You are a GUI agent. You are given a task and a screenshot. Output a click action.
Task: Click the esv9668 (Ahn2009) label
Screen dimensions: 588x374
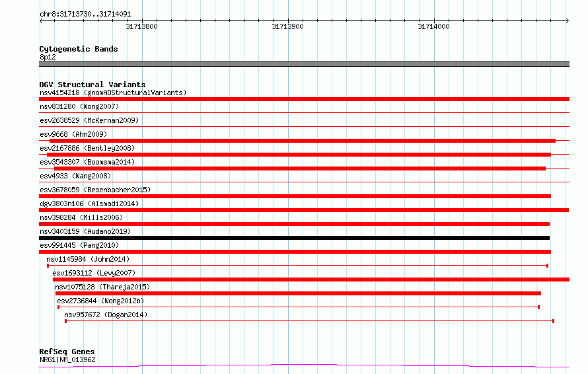click(73, 134)
